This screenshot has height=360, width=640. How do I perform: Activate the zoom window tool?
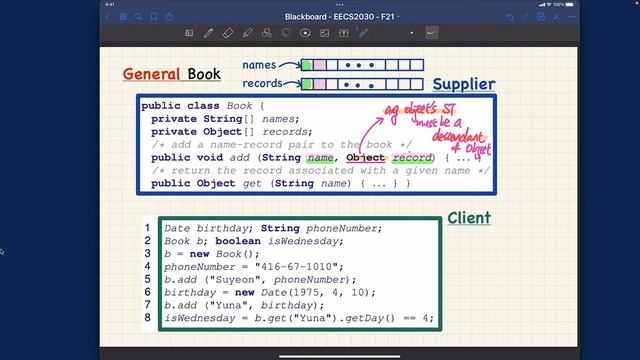click(x=189, y=33)
